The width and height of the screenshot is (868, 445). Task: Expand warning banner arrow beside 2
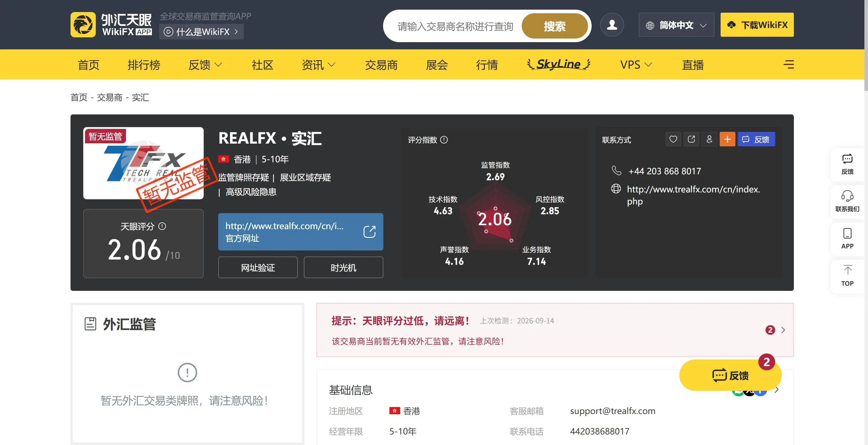(x=783, y=330)
